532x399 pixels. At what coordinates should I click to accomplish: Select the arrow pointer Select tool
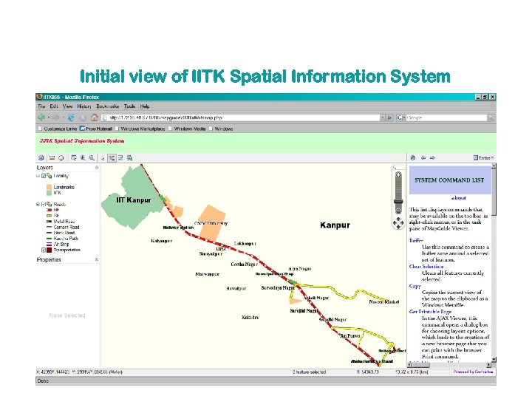tap(103, 158)
